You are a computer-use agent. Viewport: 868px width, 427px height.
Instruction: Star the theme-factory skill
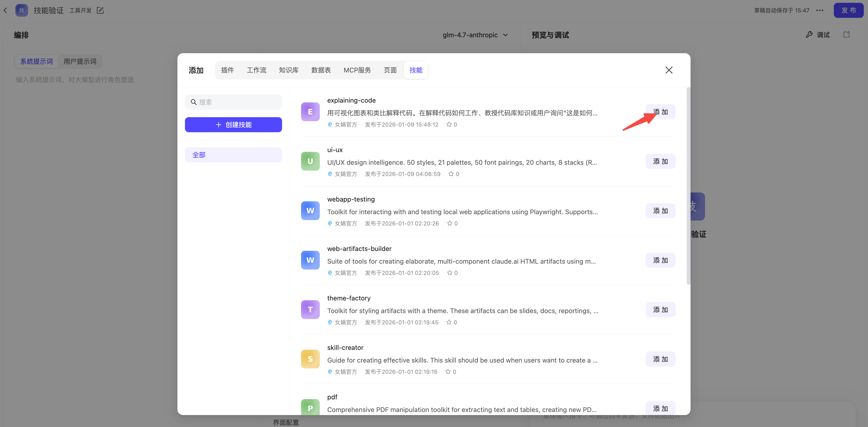tap(449, 322)
